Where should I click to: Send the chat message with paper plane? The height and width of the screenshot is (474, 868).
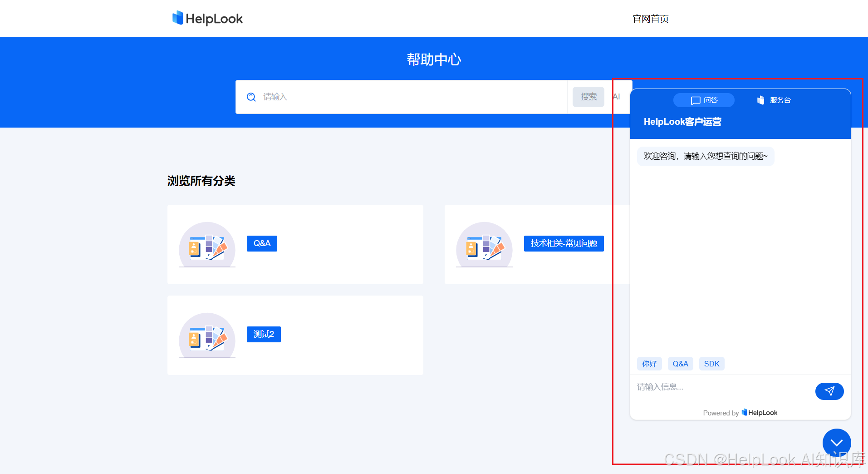pyautogui.click(x=829, y=391)
